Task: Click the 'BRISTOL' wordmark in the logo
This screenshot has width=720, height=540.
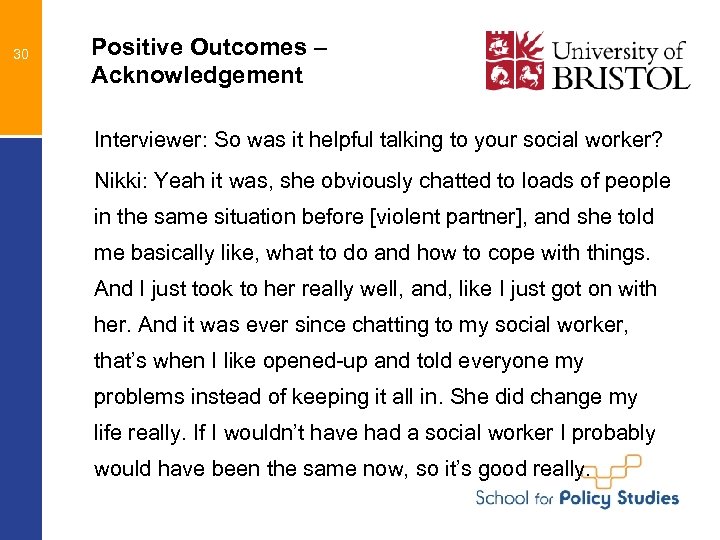Action: (x=620, y=76)
